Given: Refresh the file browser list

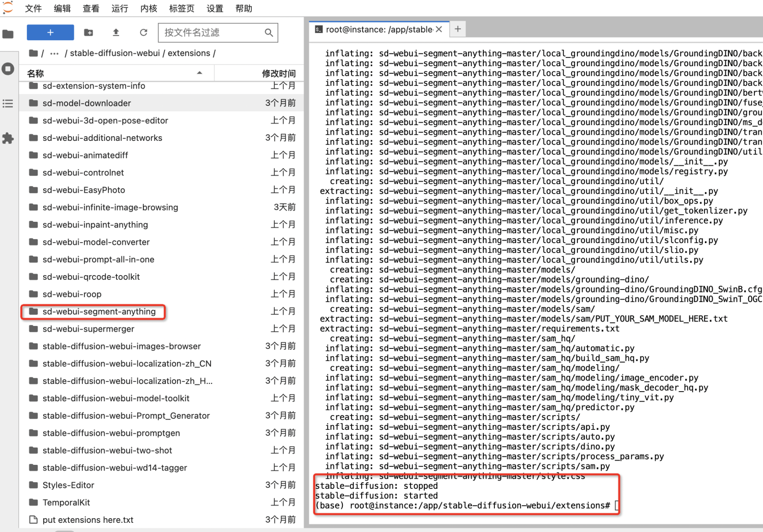Looking at the screenshot, I should coord(143,33).
